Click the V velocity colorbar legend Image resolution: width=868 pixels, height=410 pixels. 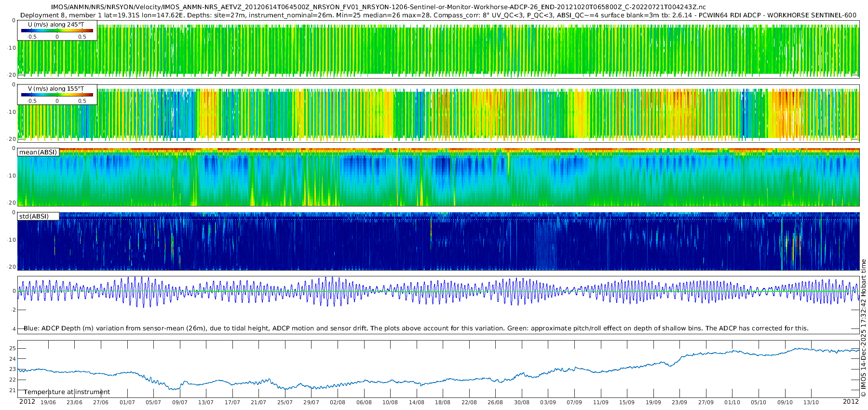pyautogui.click(x=57, y=95)
